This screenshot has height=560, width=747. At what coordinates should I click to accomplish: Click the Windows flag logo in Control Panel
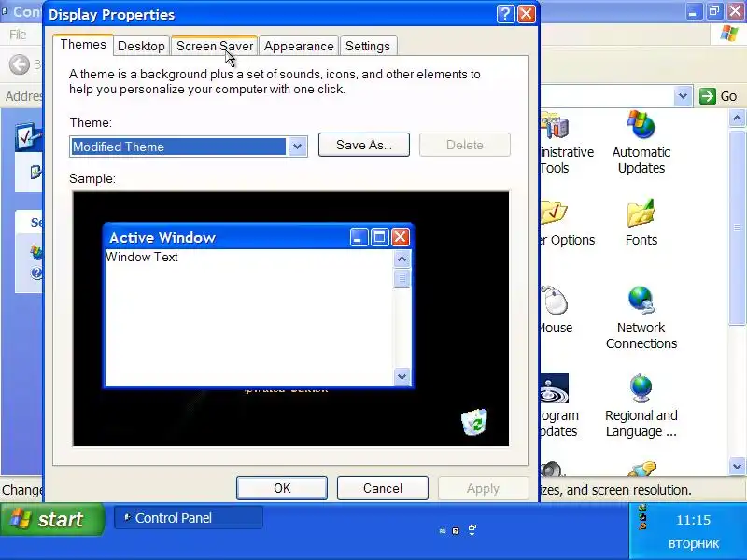click(x=729, y=35)
